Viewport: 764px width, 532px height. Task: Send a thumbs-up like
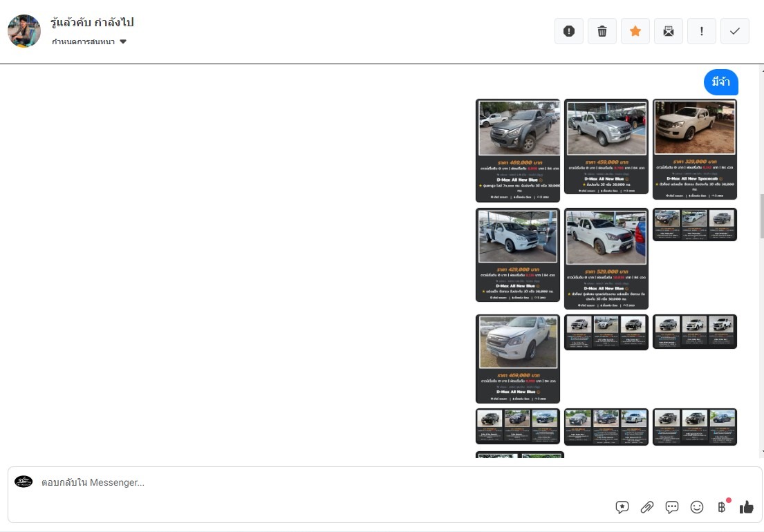pos(747,507)
